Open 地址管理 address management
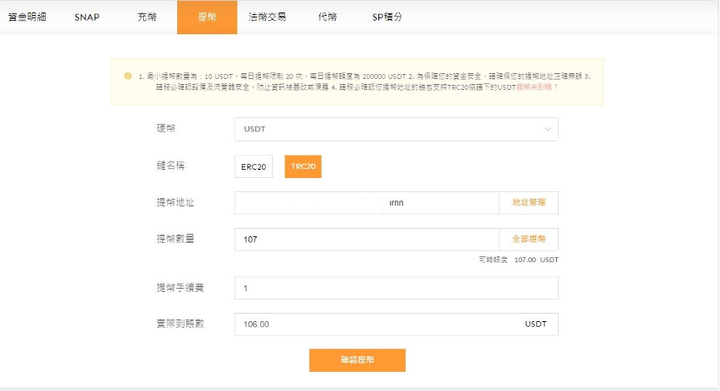The width and height of the screenshot is (720, 391). point(529,202)
